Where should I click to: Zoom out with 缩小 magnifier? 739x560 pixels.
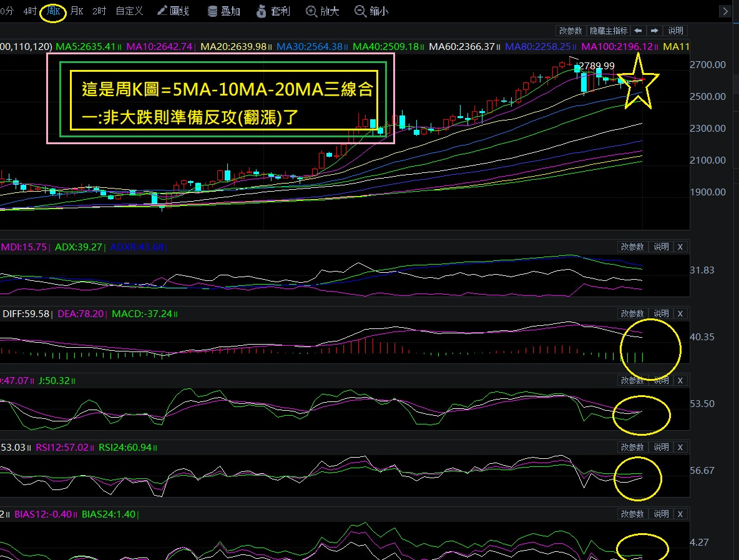[371, 11]
